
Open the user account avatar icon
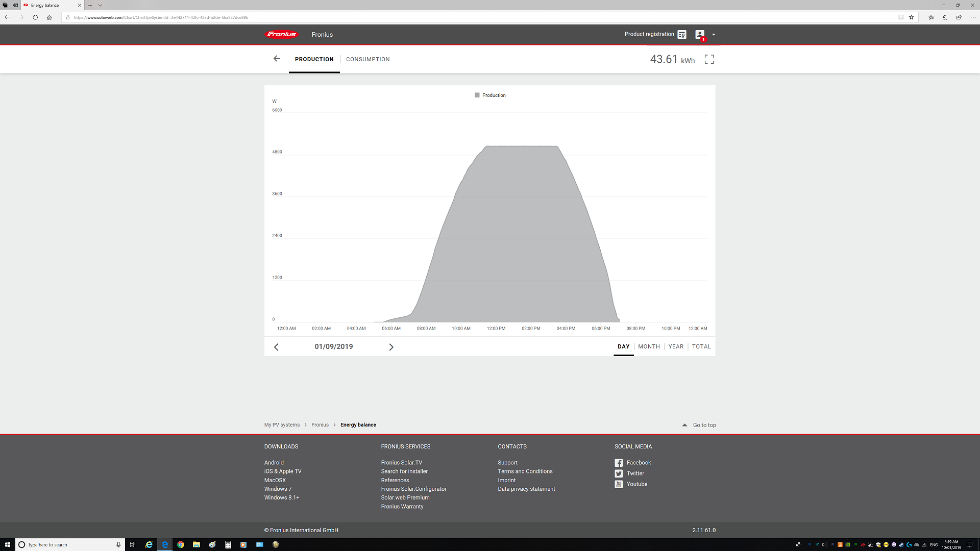(700, 35)
